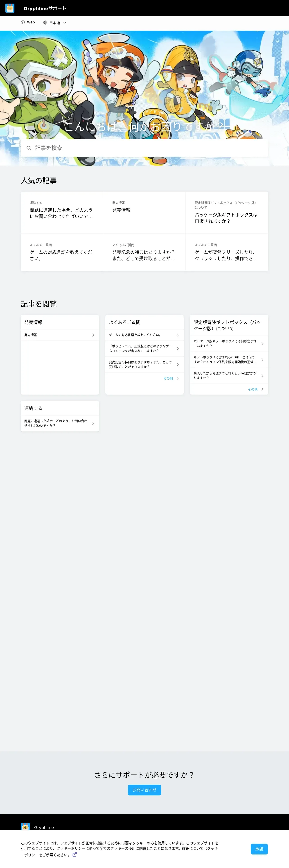Click the Gryphline footer text
This screenshot has width=289, height=868.
pyautogui.click(x=44, y=827)
